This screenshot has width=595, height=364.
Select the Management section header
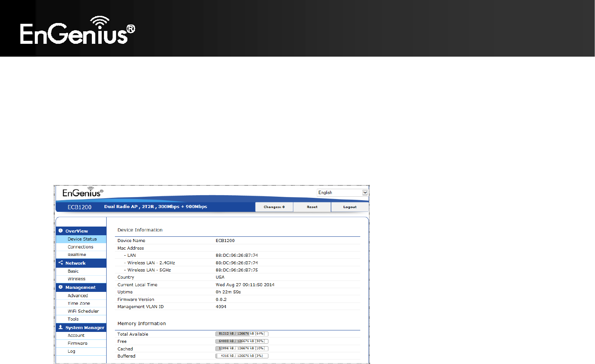pyautogui.click(x=81, y=287)
